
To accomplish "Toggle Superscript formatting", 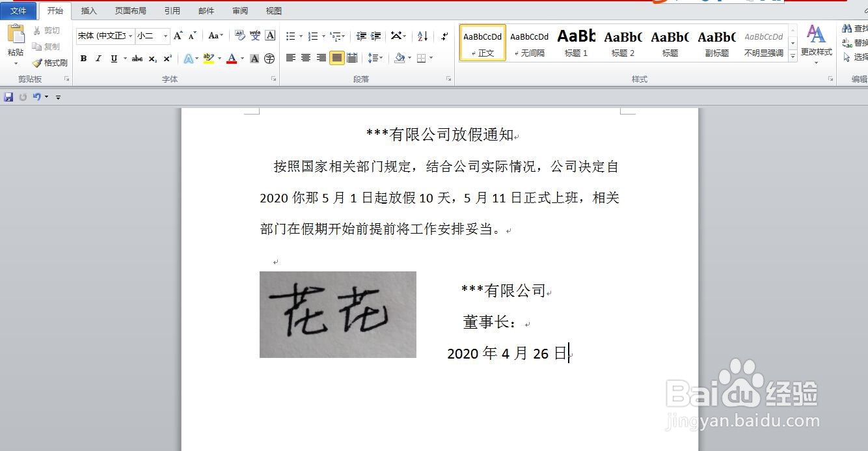I will pyautogui.click(x=167, y=59).
